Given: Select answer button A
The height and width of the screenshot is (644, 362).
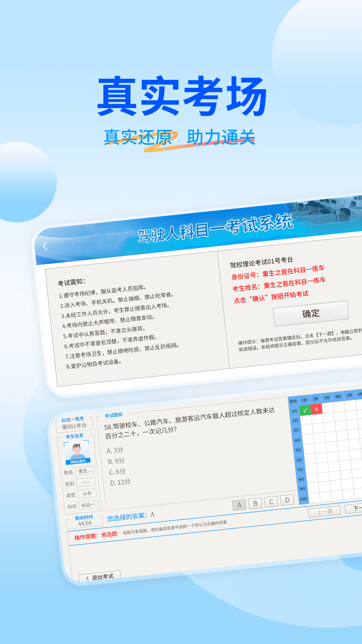Looking at the screenshot, I should (239, 505).
